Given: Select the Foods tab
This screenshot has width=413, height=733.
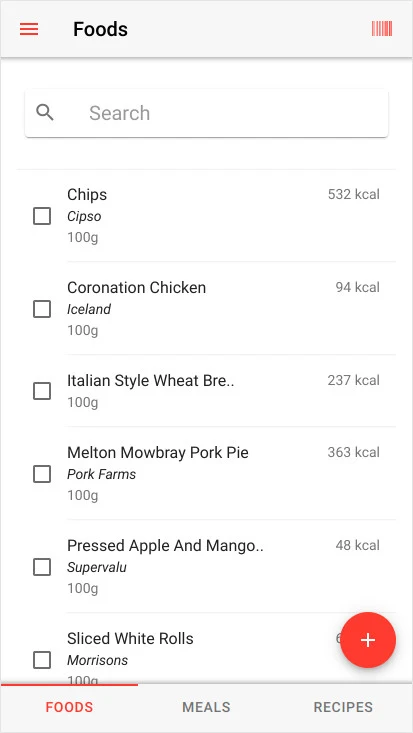Looking at the screenshot, I should (x=69, y=707).
